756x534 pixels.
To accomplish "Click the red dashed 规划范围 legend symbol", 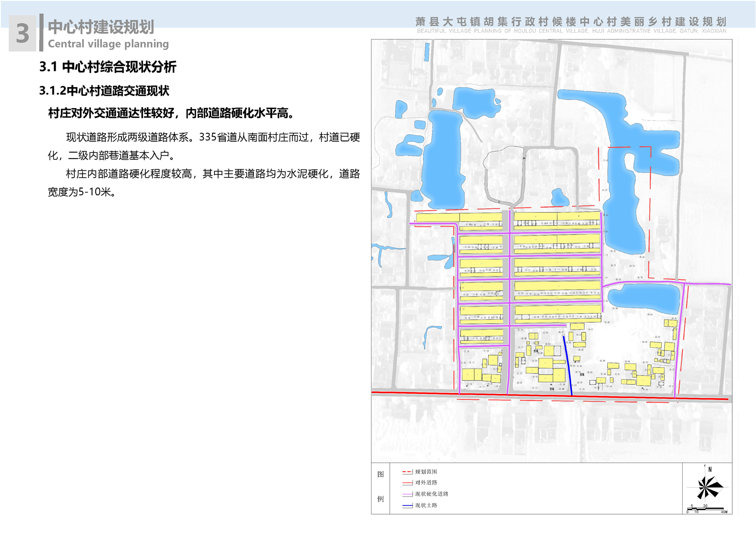I will click(x=407, y=472).
